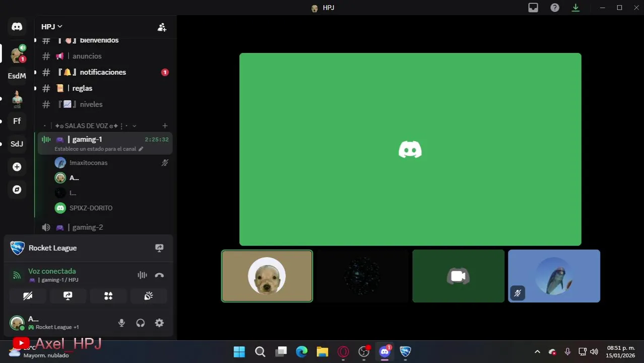Share Rocket League screen via stream icon
644x363 pixels.
click(159, 248)
